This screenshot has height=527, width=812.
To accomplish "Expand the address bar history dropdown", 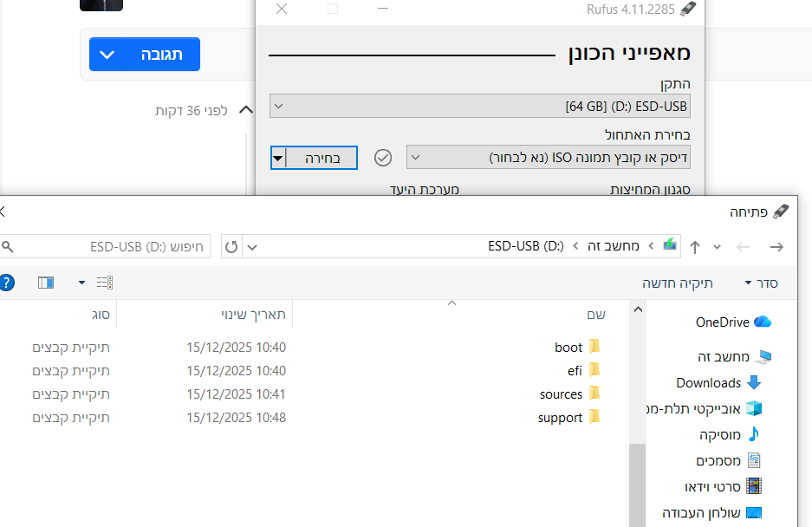I will [252, 247].
